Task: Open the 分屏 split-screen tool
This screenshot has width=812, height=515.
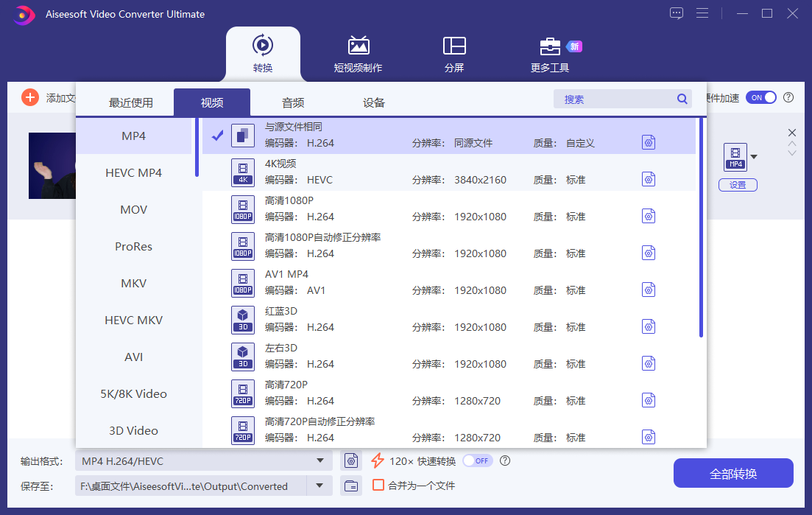Action: 454,46
